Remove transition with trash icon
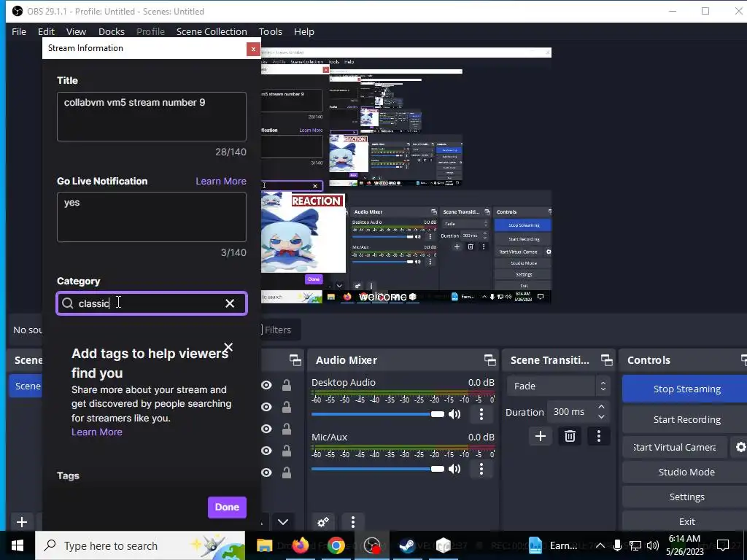Viewport: 747px width, 560px height. [570, 436]
